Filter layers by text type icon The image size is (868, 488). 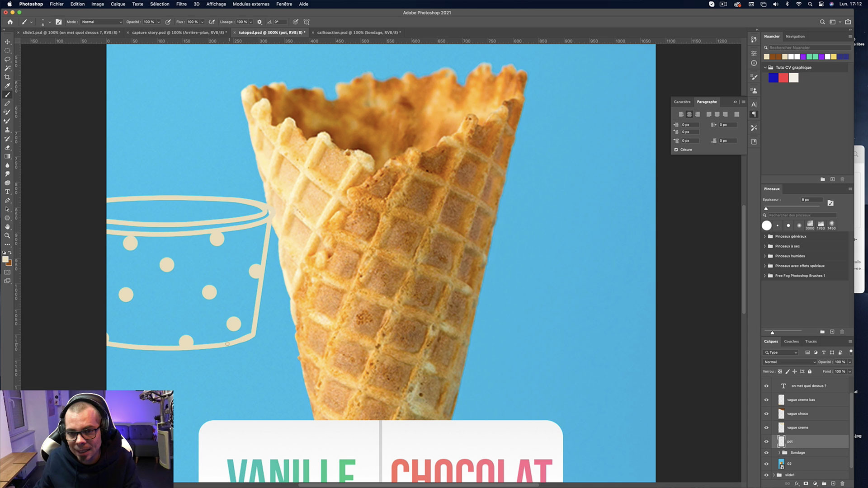824,352
